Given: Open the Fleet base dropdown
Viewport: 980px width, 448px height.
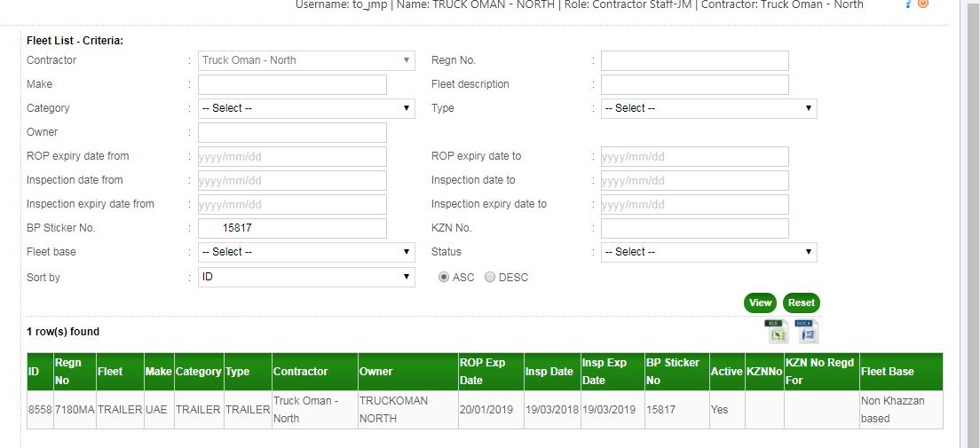Looking at the screenshot, I should click(306, 252).
